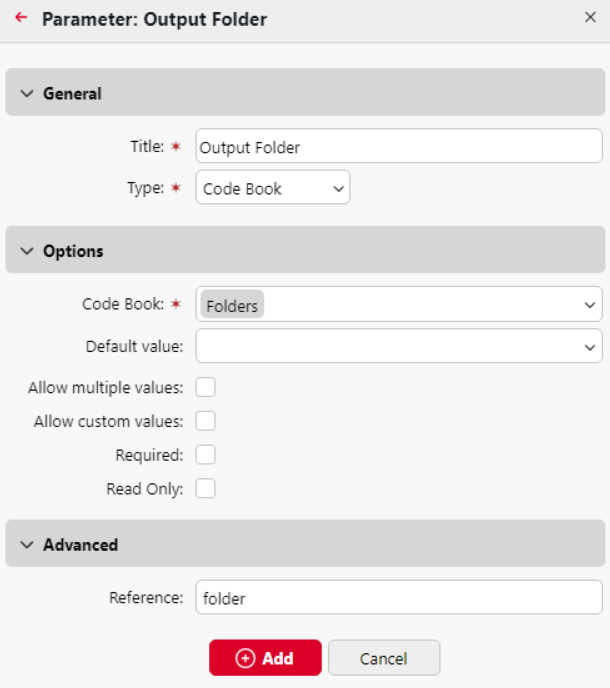The width and height of the screenshot is (610, 688).
Task: Toggle the Read Only checkbox
Action: tap(206, 489)
